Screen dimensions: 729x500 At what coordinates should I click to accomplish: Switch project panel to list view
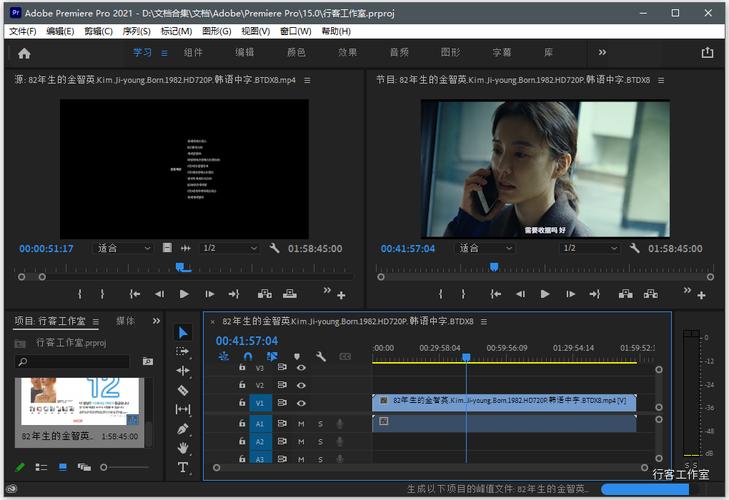coord(41,467)
